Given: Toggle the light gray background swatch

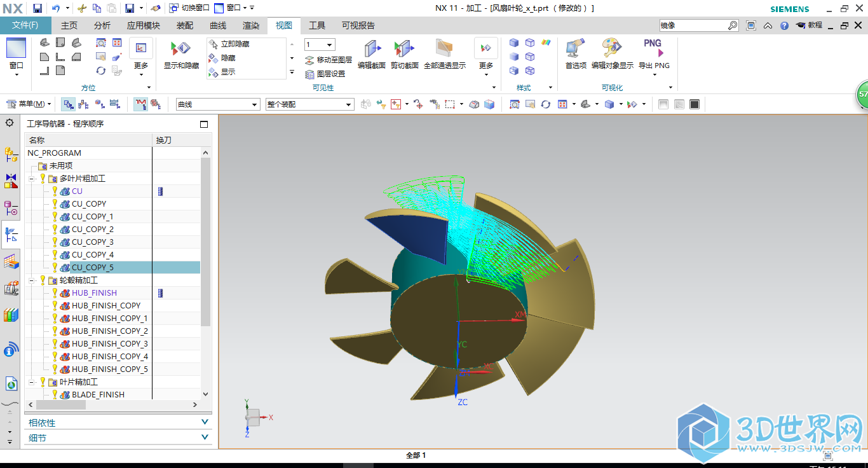Looking at the screenshot, I should tap(663, 104).
